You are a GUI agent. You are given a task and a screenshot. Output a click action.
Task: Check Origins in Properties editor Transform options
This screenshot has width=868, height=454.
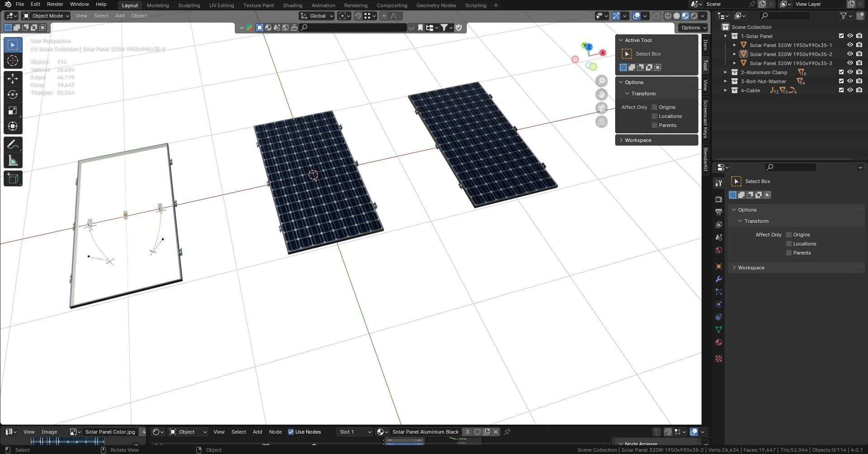tap(789, 235)
